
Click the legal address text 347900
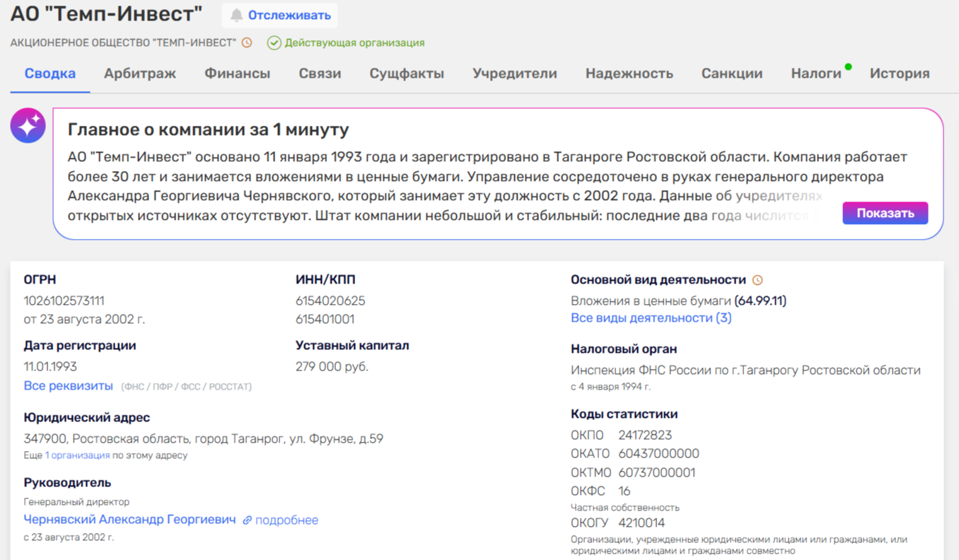tap(204, 438)
